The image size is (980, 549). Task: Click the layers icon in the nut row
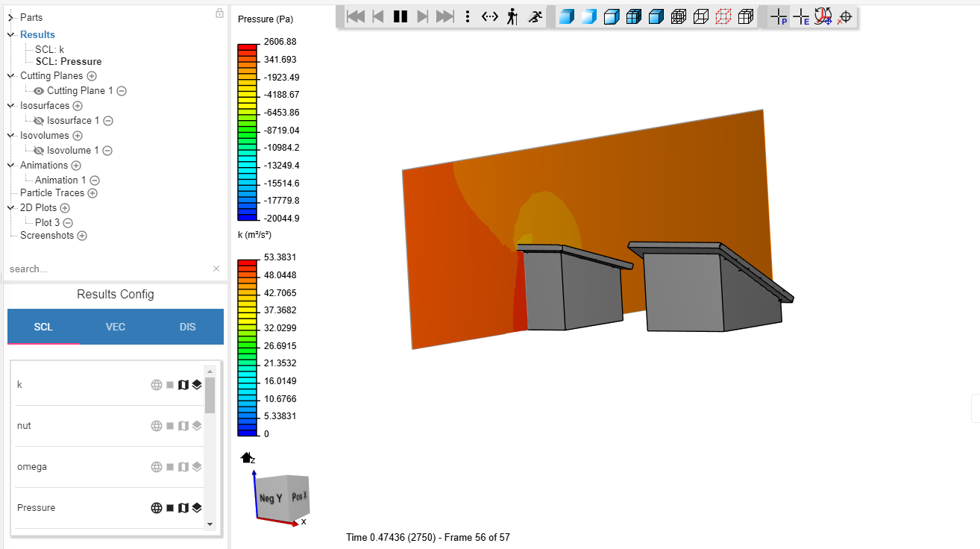pos(197,426)
